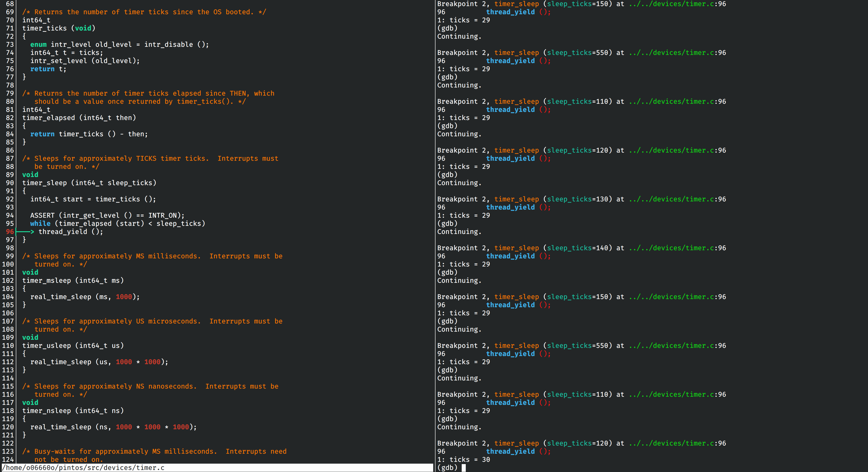This screenshot has height=472, width=868.
Task: Click line number 90 in the gutter
Action: (x=10, y=183)
